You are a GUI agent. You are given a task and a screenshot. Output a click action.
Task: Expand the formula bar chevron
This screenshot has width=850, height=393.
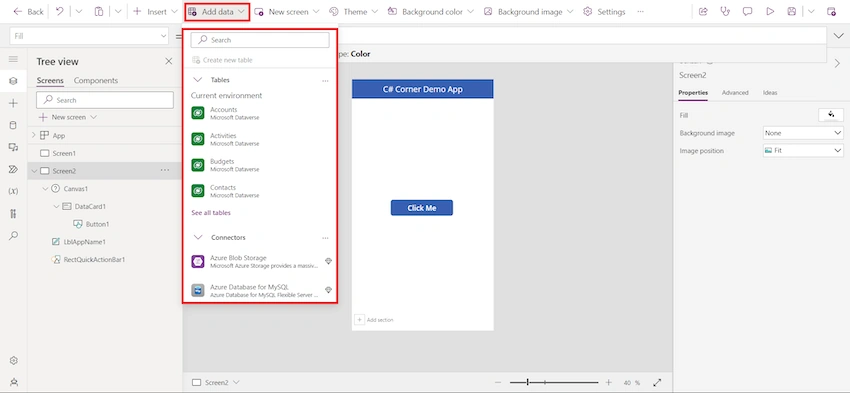(838, 36)
